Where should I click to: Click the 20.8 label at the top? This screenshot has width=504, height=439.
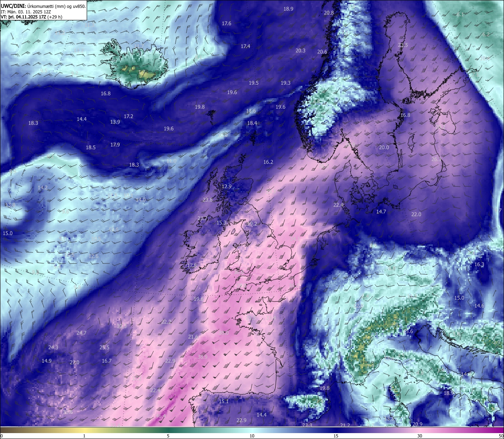(329, 13)
